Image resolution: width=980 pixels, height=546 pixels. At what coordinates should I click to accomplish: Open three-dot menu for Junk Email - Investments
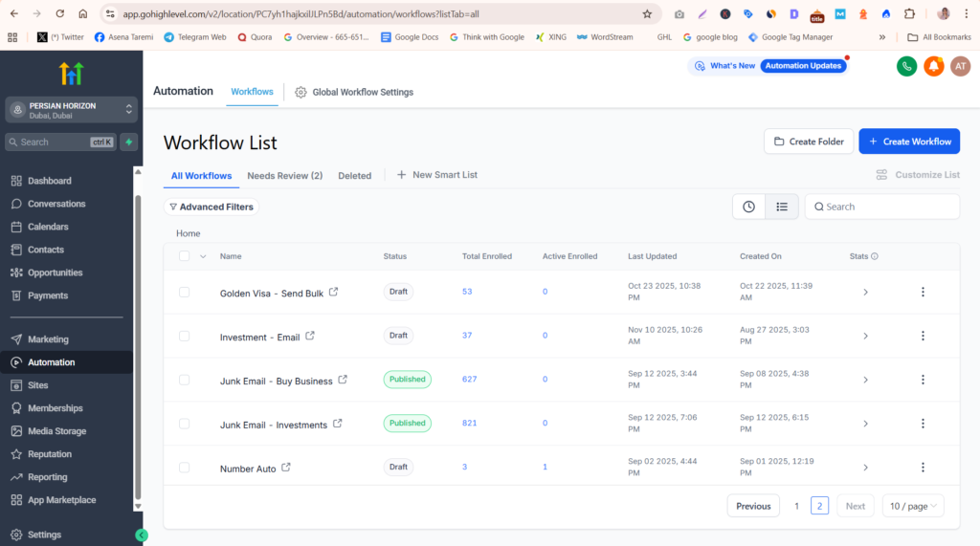point(923,423)
